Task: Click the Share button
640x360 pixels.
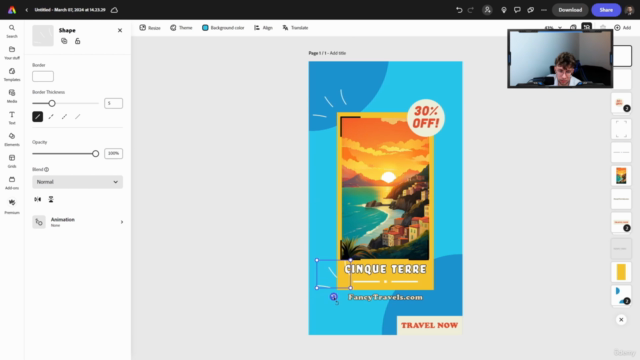Action: coord(606,10)
